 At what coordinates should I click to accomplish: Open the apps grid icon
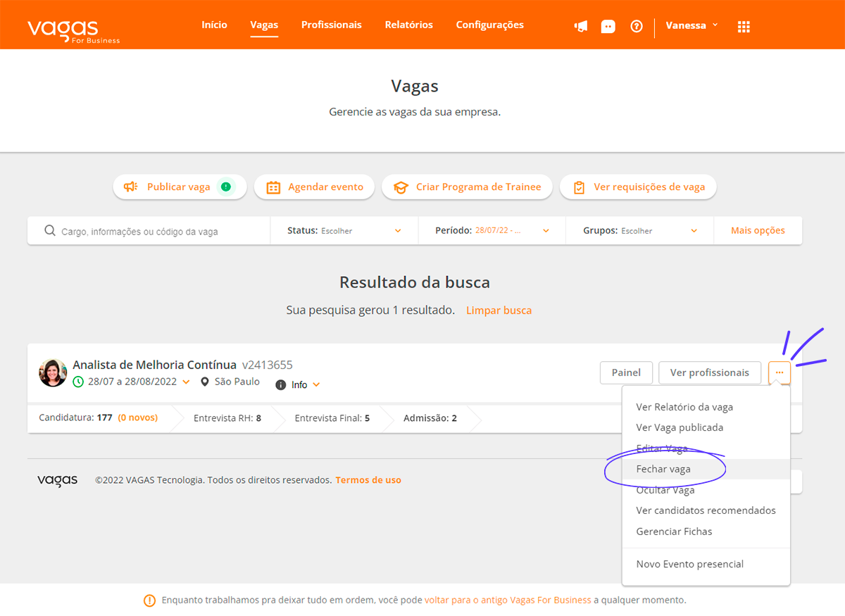pos(744,26)
